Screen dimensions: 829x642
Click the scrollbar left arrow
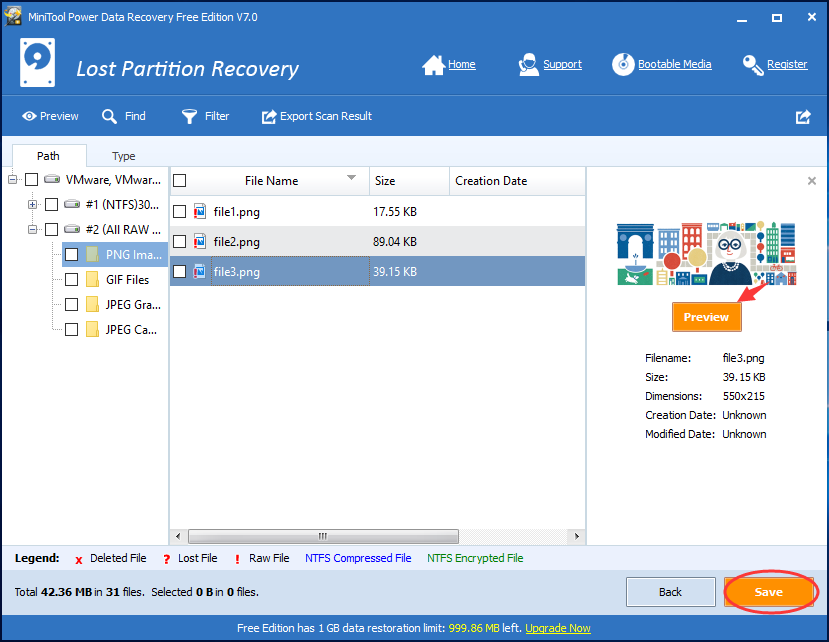click(x=178, y=536)
